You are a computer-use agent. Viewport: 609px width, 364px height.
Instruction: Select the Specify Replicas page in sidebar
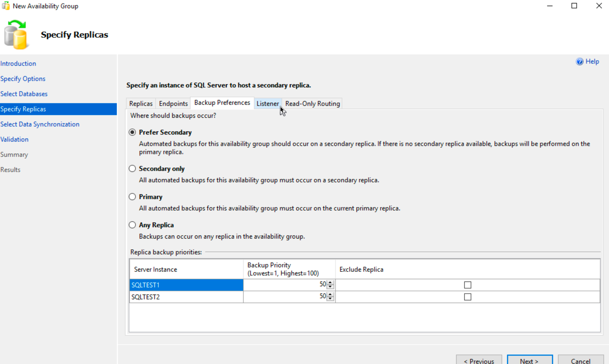58,109
